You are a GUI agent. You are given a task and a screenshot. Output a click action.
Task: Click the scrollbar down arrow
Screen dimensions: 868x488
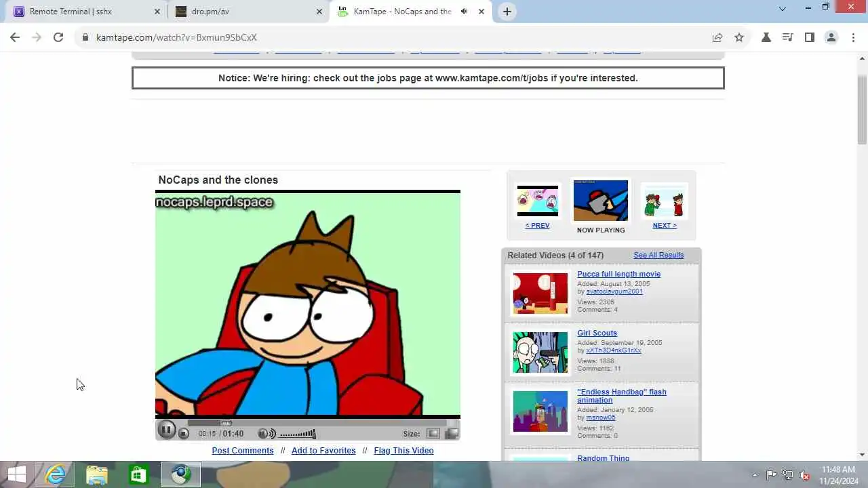click(862, 455)
